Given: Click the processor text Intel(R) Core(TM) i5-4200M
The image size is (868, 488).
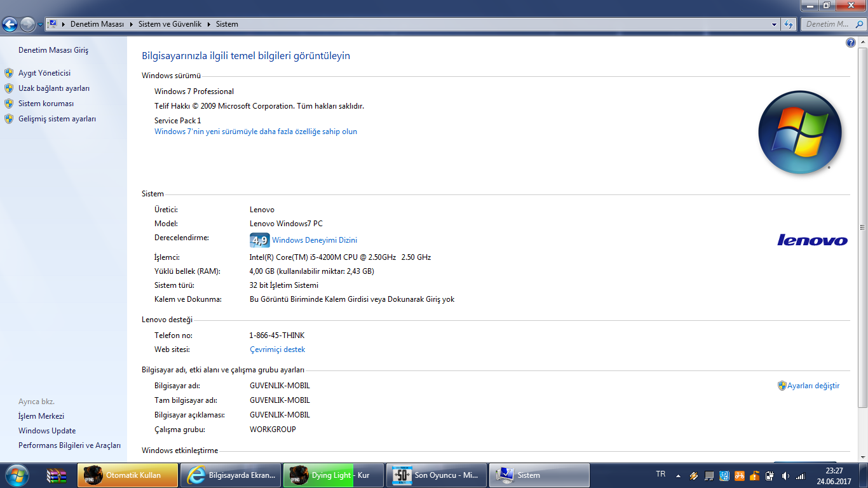Looking at the screenshot, I should (x=340, y=257).
